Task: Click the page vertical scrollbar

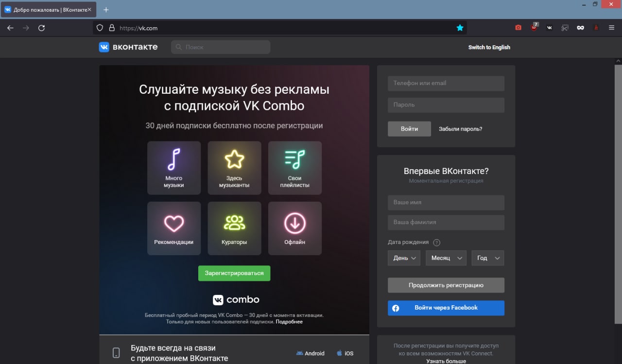Action: point(618,194)
